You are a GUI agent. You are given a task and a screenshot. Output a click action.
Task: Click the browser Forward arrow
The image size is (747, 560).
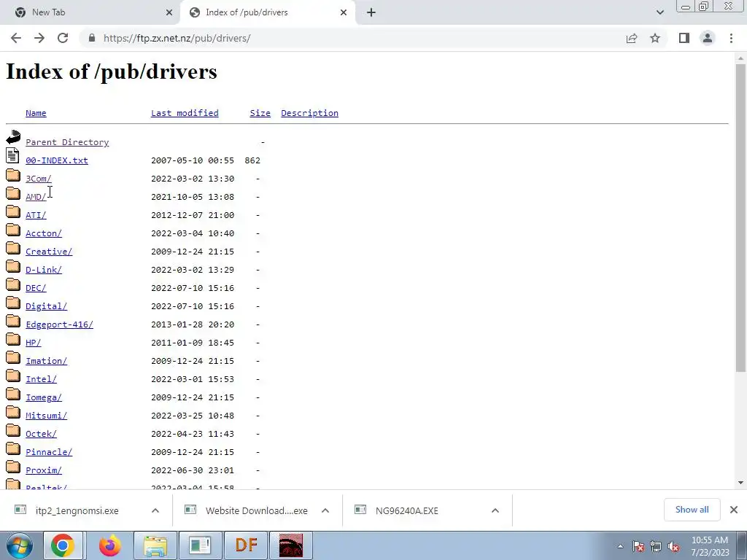[39, 38]
